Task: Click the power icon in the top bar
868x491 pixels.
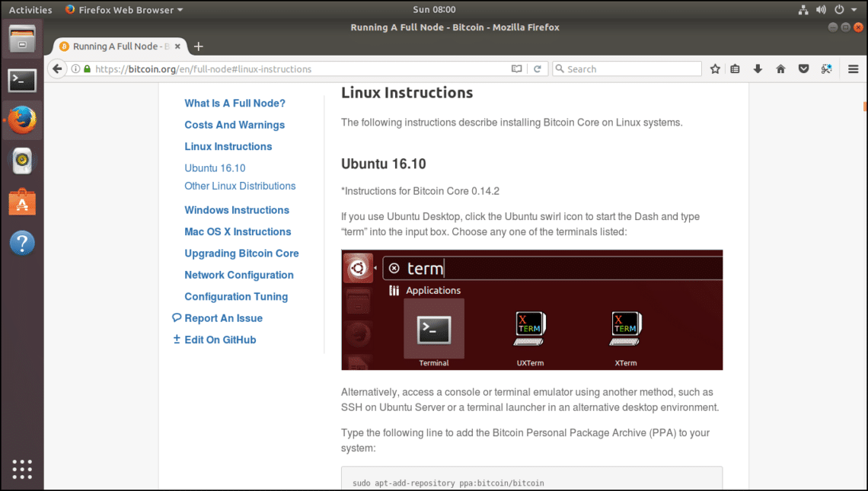Action: [x=839, y=10]
